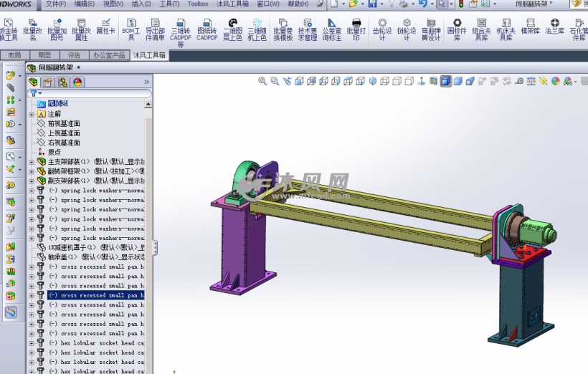
Task: Click the DisplayManager color wheel tab
Action: pos(78,82)
